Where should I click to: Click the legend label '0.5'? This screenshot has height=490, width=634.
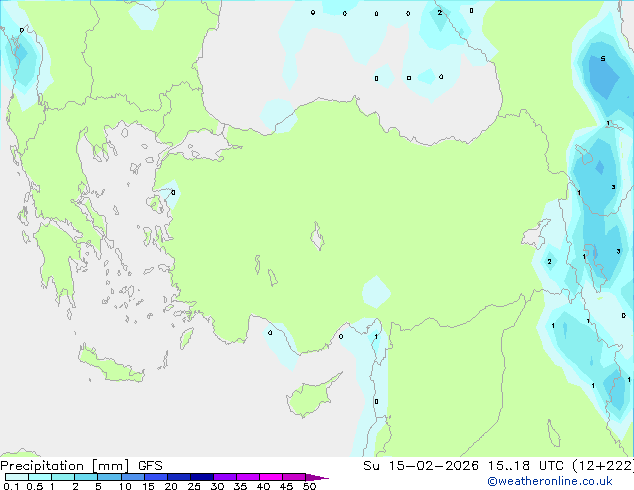(35, 486)
